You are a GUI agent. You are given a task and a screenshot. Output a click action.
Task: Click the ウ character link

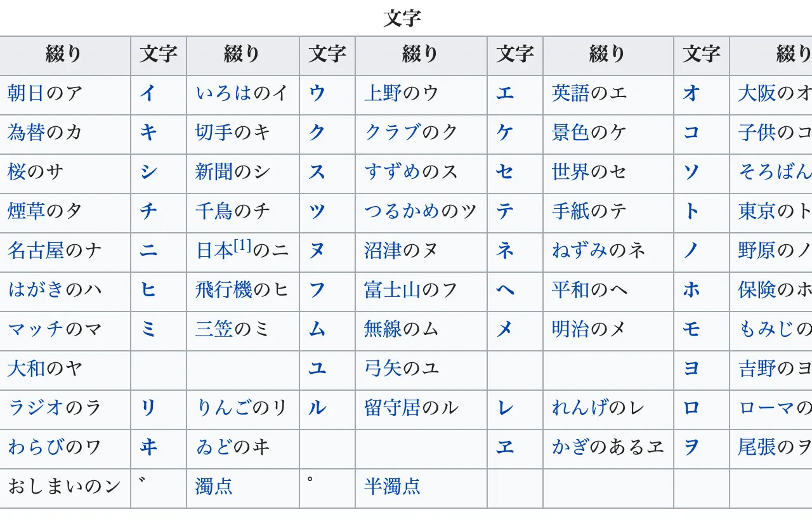pyautogui.click(x=317, y=93)
